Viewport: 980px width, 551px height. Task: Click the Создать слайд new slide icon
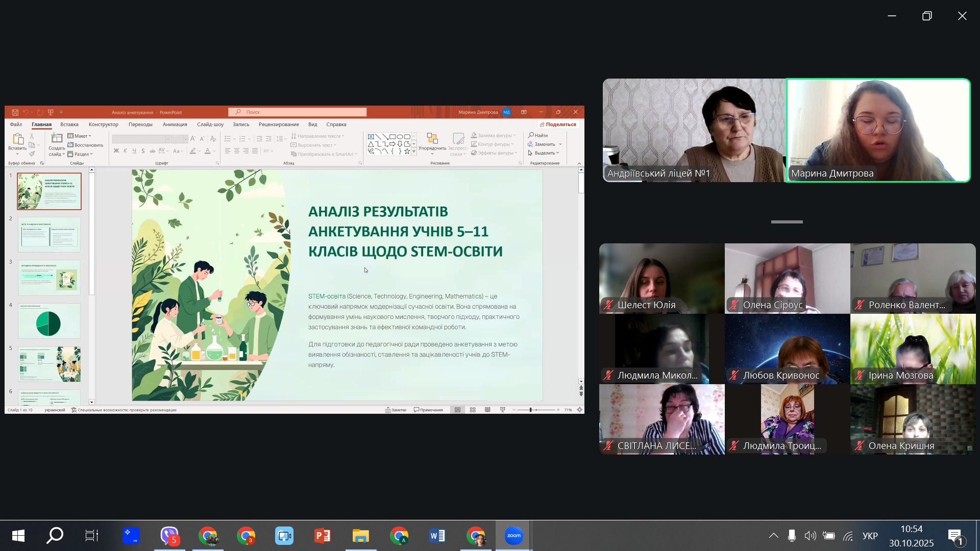pyautogui.click(x=57, y=138)
